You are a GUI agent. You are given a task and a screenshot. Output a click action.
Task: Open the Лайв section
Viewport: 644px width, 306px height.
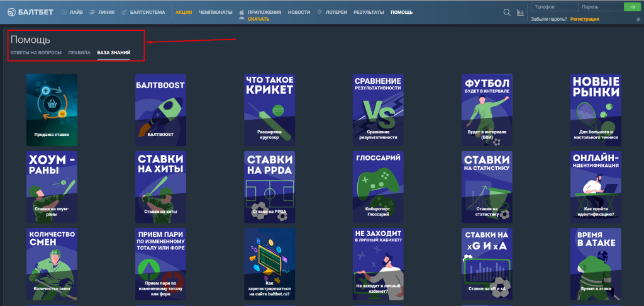pyautogui.click(x=76, y=13)
